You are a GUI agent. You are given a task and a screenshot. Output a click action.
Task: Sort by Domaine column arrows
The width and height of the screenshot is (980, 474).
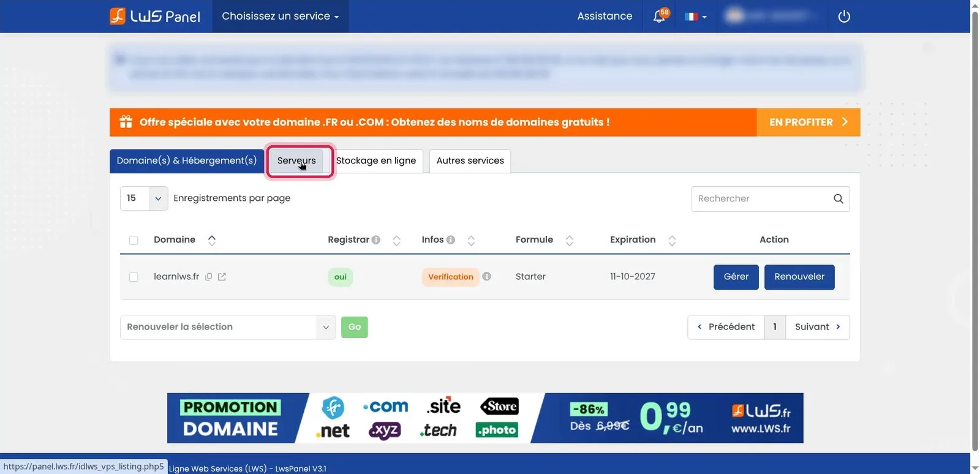[x=212, y=240]
